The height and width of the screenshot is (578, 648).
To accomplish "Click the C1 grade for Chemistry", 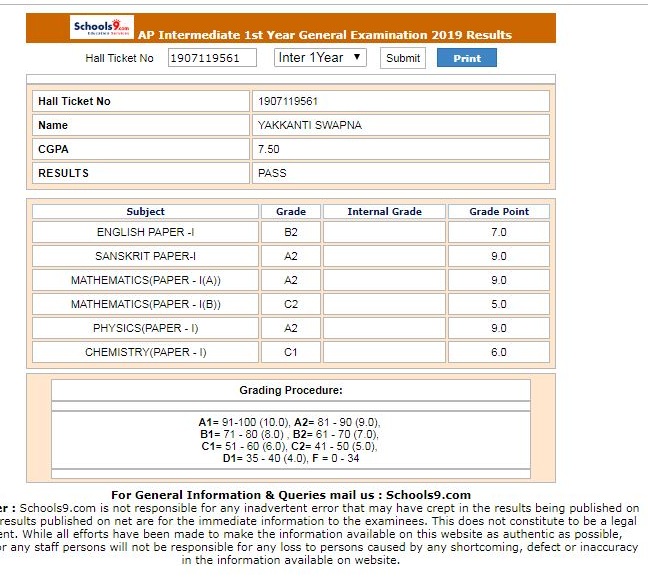I will [291, 352].
